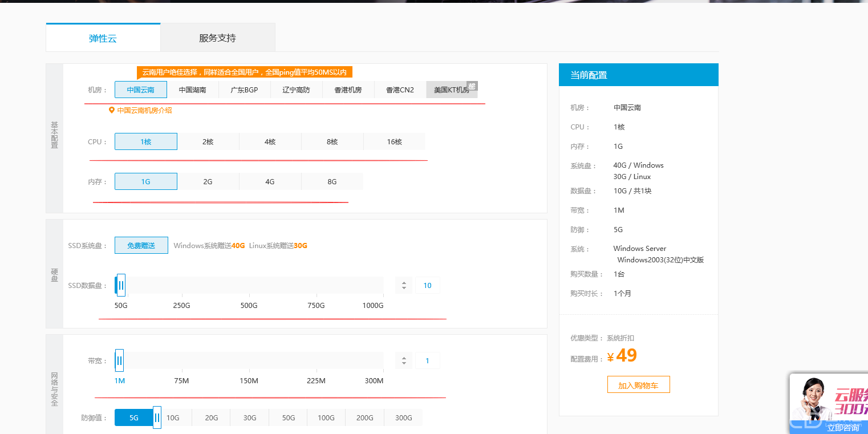The image size is (868, 434).
Task: Click the 免费赠送 system disk button
Action: (141, 245)
